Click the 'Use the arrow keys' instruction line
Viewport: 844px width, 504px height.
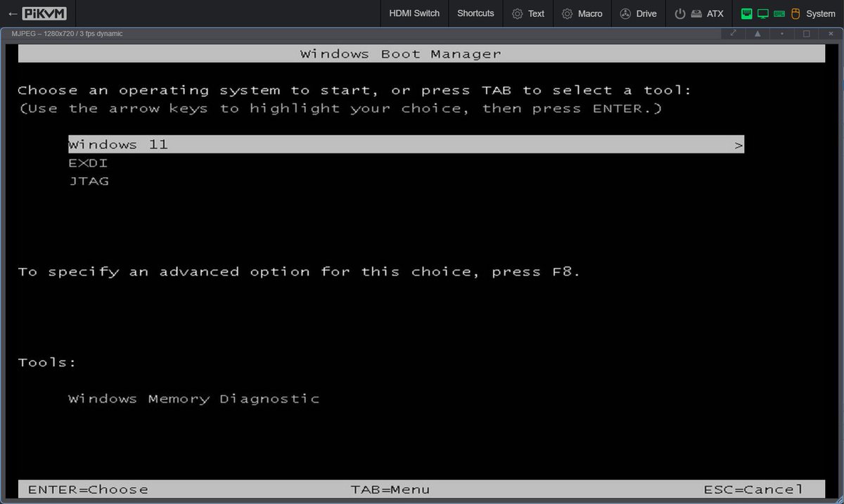(340, 109)
